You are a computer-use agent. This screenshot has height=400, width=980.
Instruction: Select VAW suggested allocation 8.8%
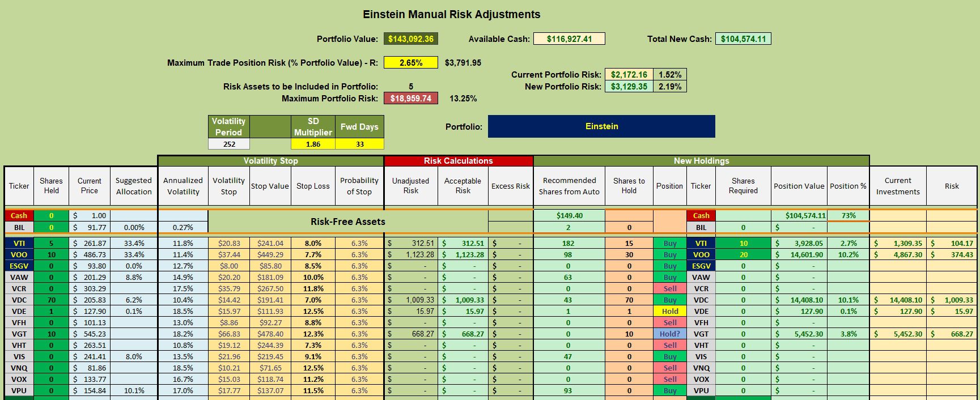(x=134, y=277)
